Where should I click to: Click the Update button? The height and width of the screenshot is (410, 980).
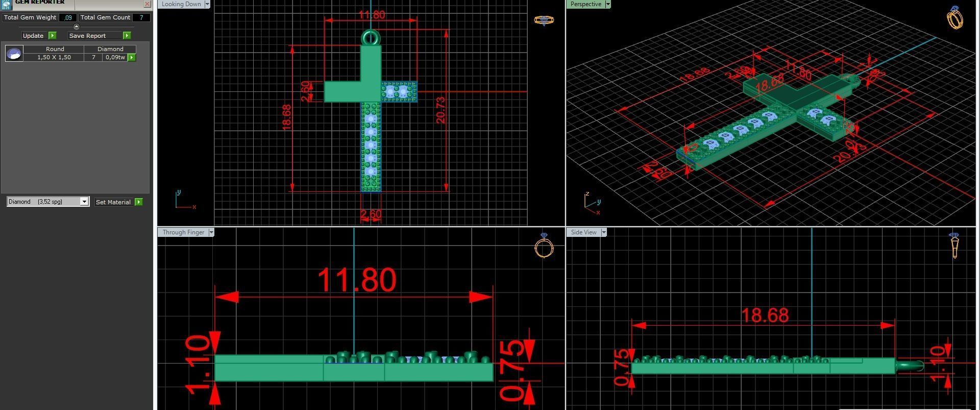coord(33,35)
